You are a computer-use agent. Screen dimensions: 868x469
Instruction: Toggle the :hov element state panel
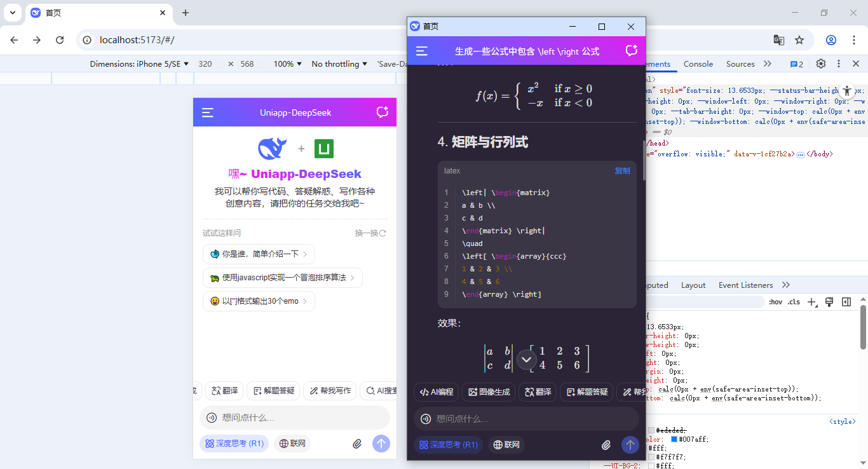(776, 302)
